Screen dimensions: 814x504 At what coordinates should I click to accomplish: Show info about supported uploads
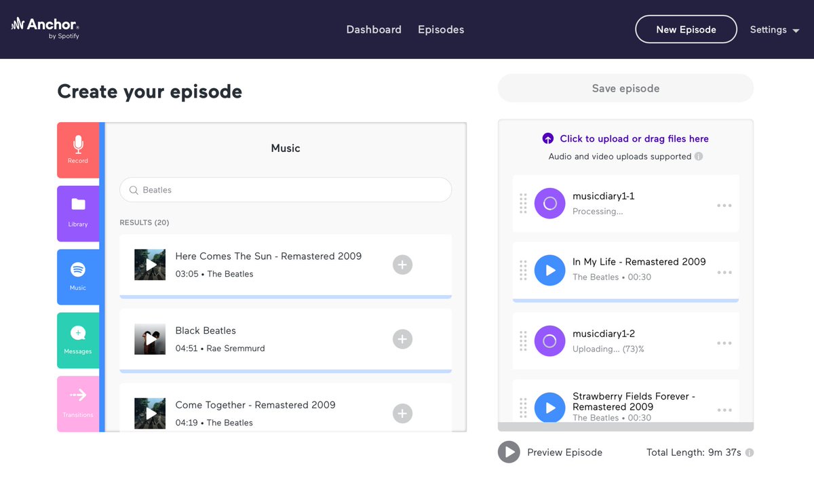(699, 156)
